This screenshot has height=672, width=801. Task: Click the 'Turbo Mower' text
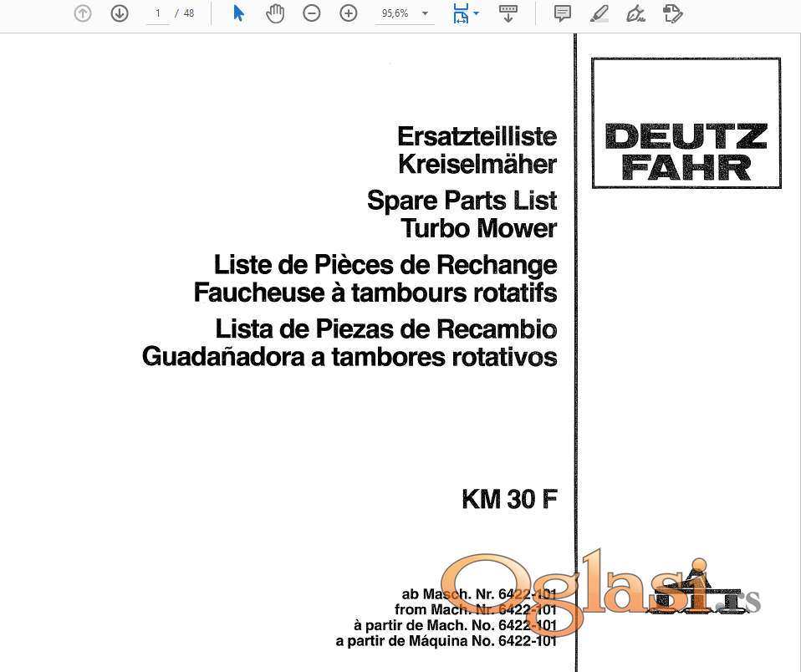tap(478, 228)
